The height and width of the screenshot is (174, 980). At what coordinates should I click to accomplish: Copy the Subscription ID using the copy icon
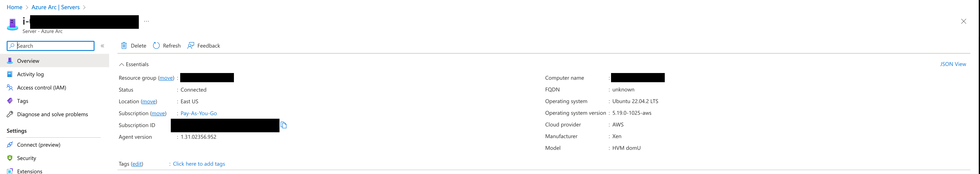pos(284,125)
